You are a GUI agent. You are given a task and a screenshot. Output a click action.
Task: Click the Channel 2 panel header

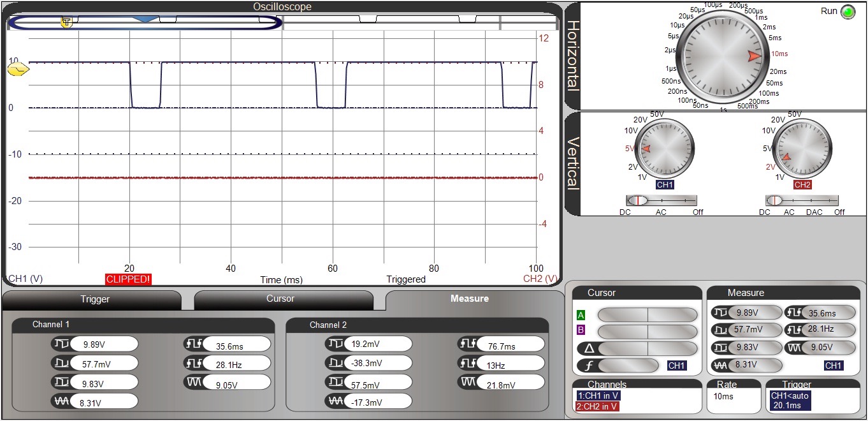point(417,325)
